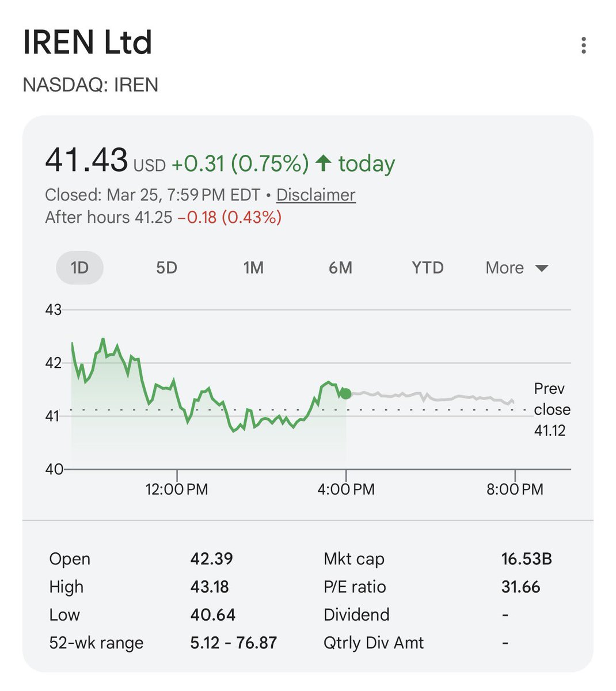The width and height of the screenshot is (616, 691).
Task: Click the 52-wk range label
Action: [96, 643]
